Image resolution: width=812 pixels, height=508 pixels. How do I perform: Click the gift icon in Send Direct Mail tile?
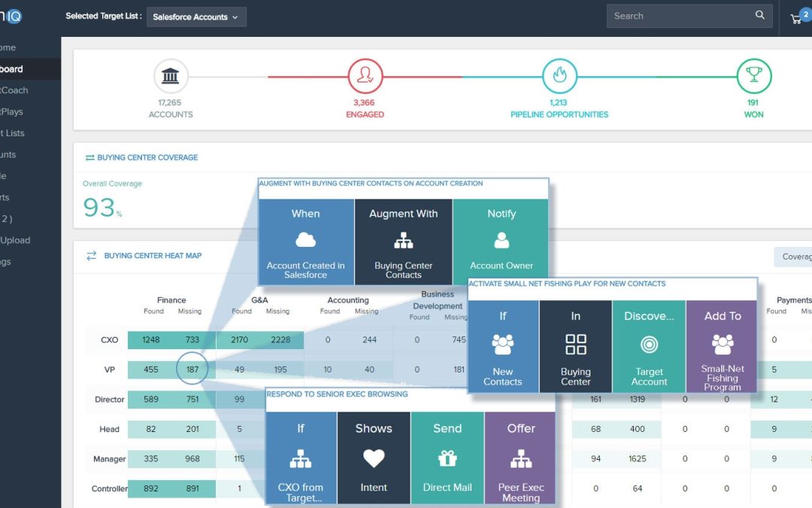[x=447, y=459]
